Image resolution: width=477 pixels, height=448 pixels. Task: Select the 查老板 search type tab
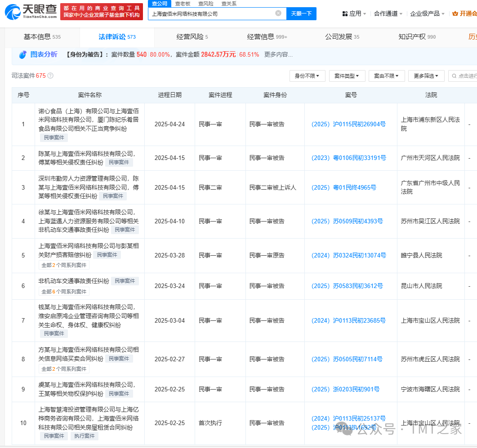tap(182, 4)
